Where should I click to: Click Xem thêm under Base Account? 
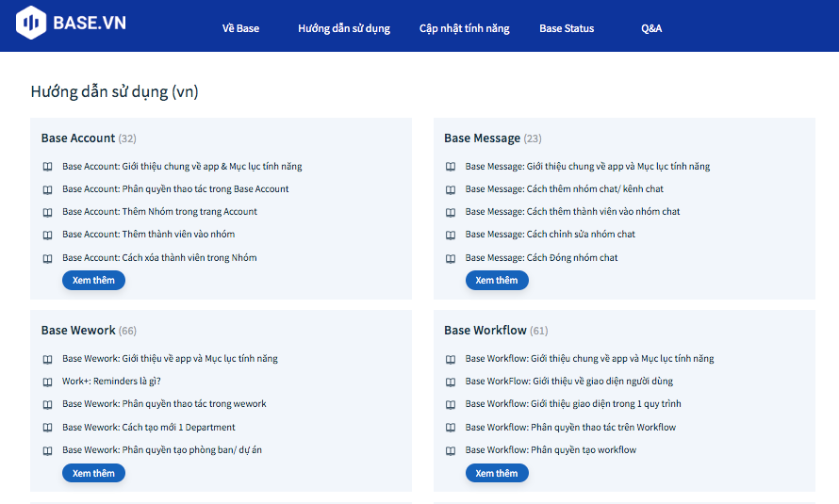[x=93, y=280]
